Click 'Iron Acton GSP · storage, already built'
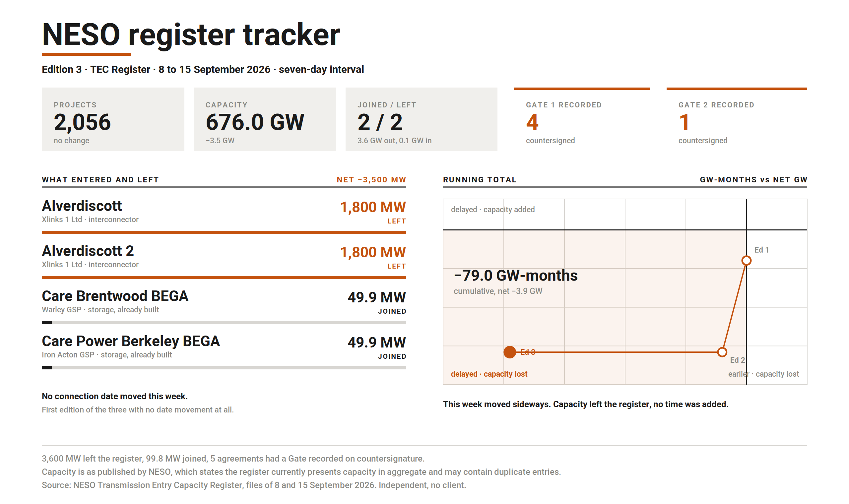 click(107, 355)
